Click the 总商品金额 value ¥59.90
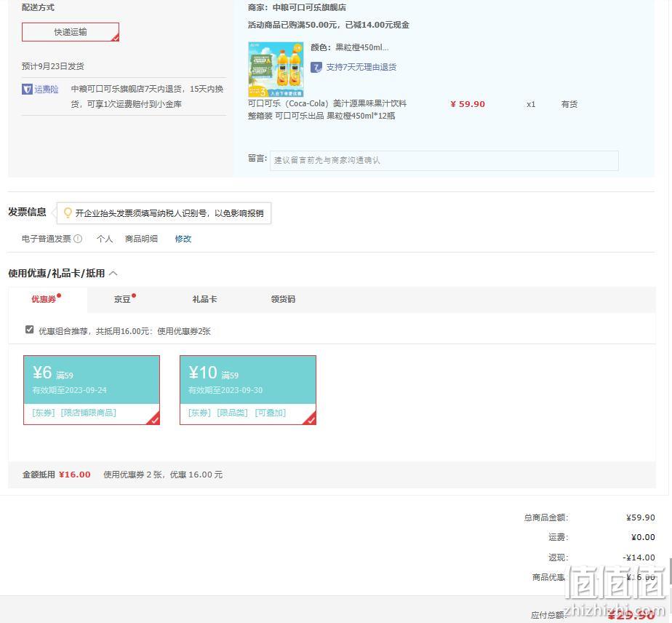Screen dimensions: 672x623 640,517
